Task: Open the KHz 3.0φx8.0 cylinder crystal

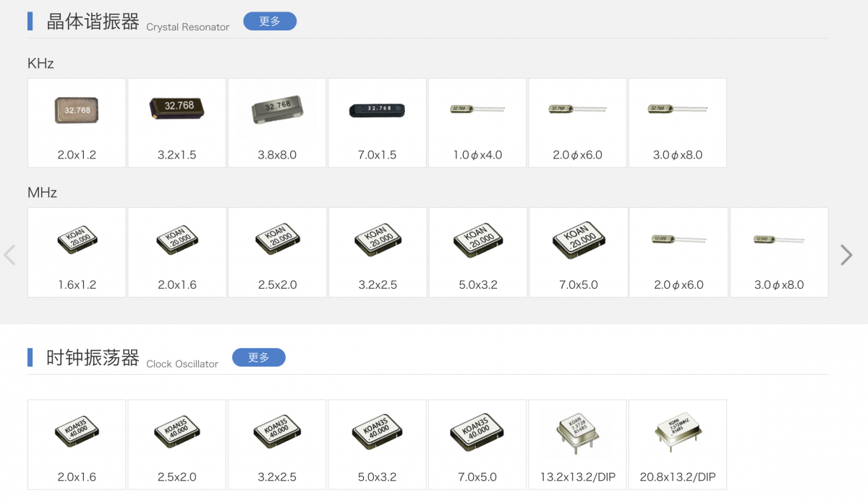Action: 678,122
